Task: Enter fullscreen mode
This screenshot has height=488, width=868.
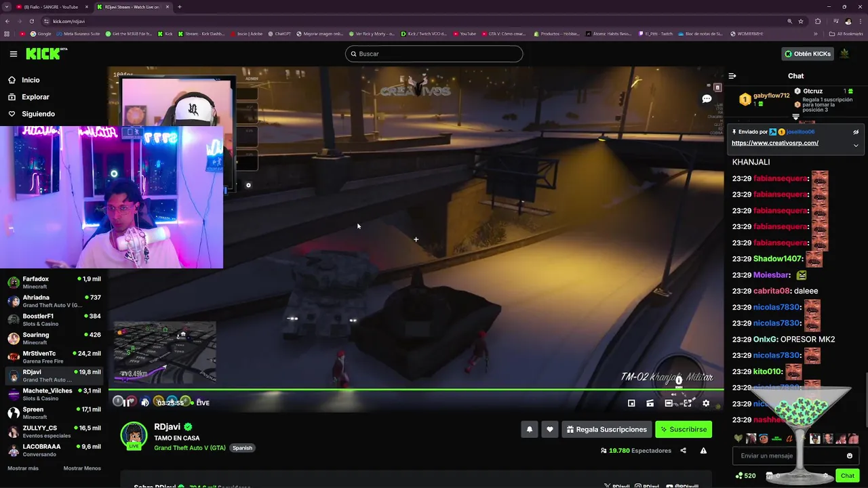Action: [x=687, y=403]
